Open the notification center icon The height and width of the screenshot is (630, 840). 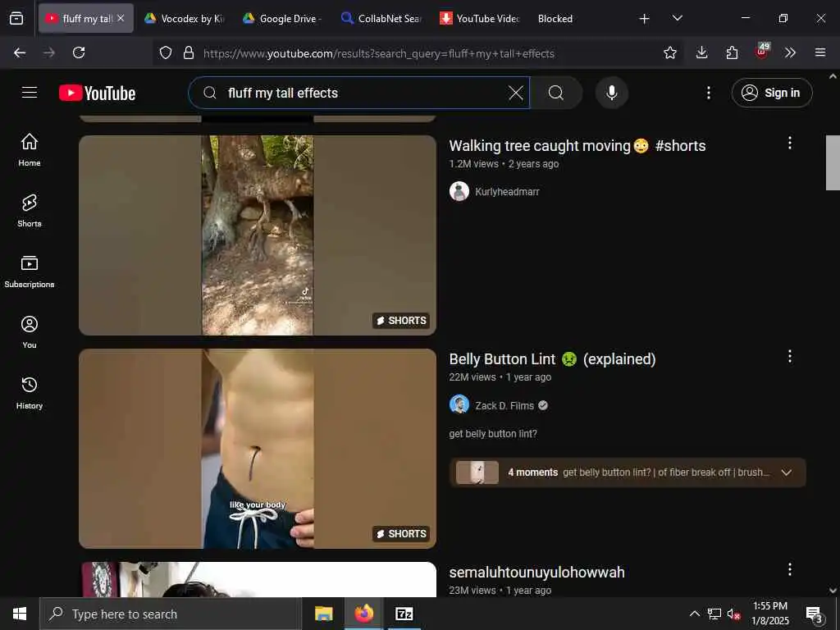click(814, 614)
